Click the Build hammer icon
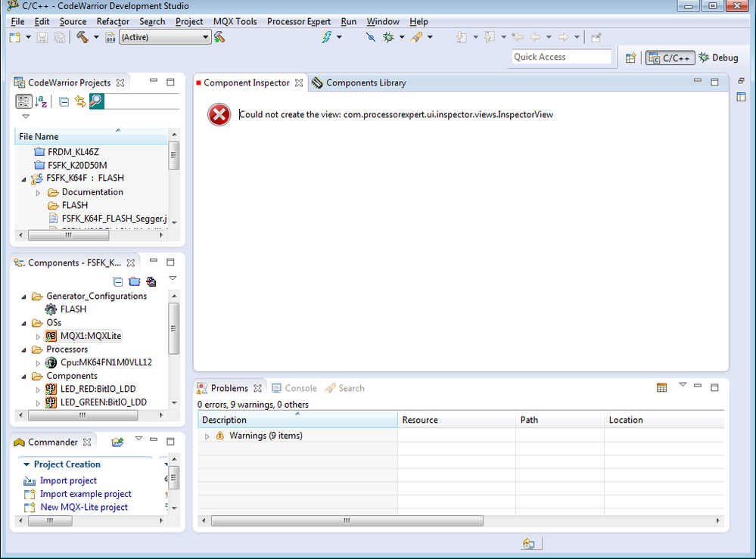This screenshot has height=559, width=756. coord(82,37)
